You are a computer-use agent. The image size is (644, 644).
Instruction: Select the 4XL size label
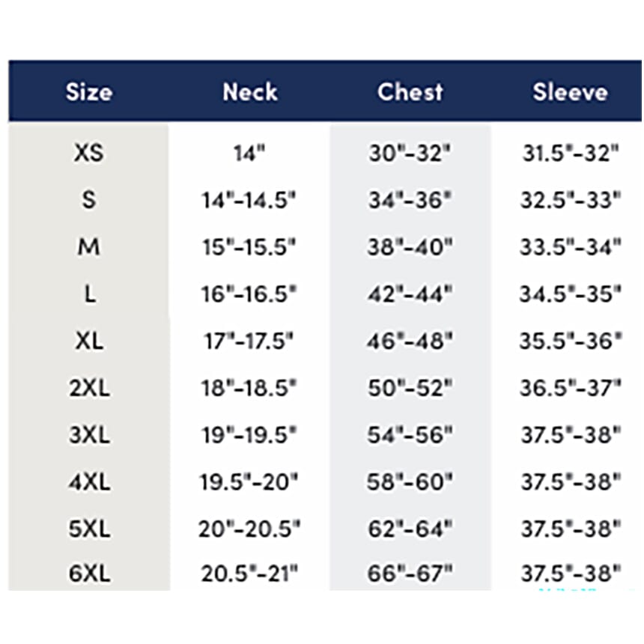click(x=89, y=482)
